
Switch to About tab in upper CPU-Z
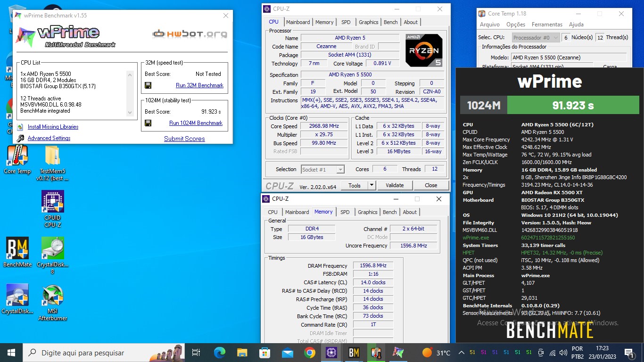click(411, 22)
